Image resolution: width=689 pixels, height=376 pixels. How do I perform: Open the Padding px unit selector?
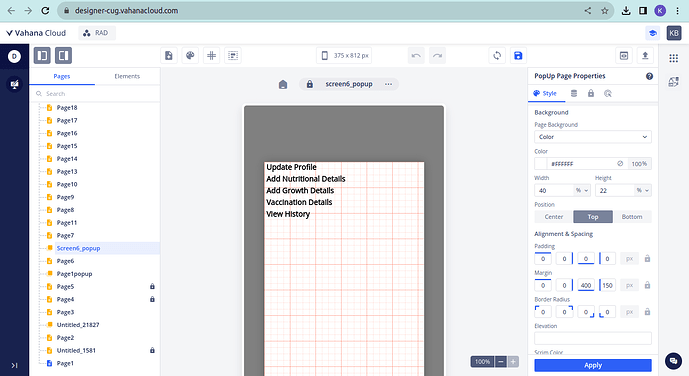pos(629,259)
